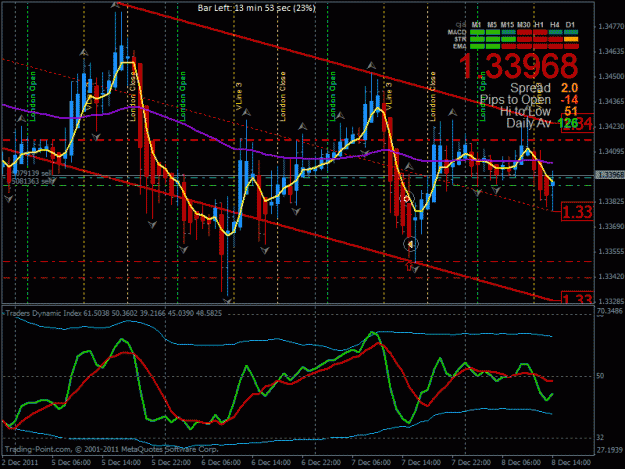Click the small circle marker on the 7 Dec 14:00 red candles
Image resolution: width=625 pixels, height=469 pixels.
(407, 198)
